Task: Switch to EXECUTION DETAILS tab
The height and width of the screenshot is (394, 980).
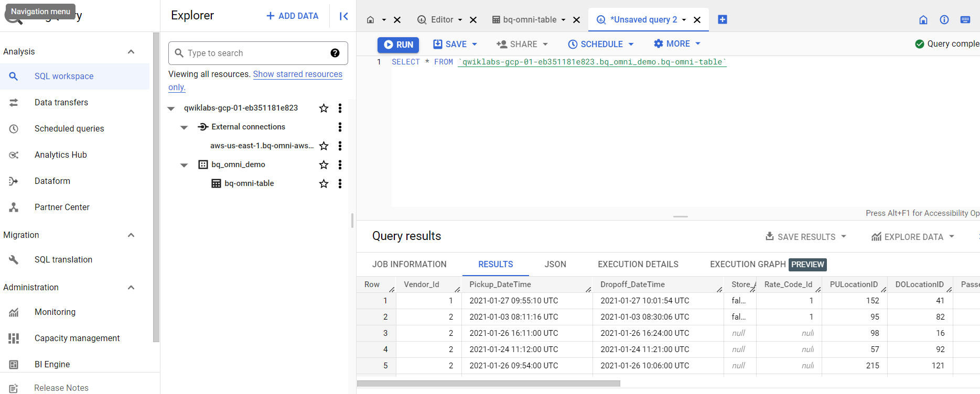Action: 638,265
